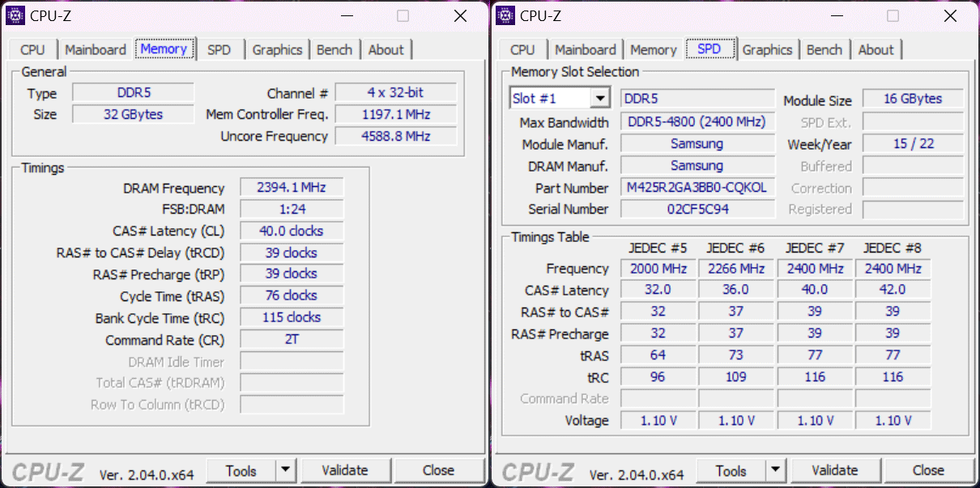Image resolution: width=980 pixels, height=488 pixels.
Task: Click JEDEC #6 frequency 2266 MHz
Action: pyautogui.click(x=735, y=268)
